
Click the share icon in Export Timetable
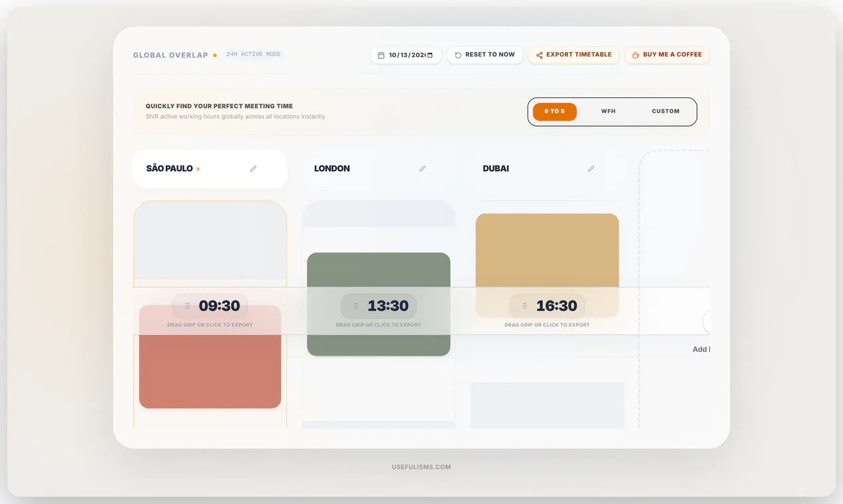pyautogui.click(x=539, y=55)
